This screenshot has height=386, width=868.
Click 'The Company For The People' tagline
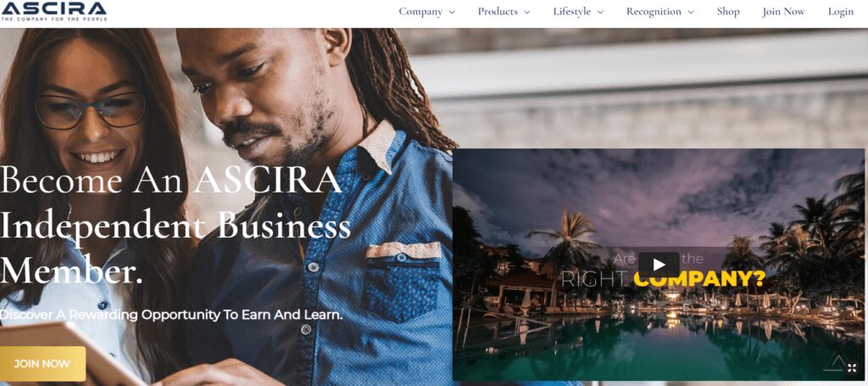coord(53,19)
